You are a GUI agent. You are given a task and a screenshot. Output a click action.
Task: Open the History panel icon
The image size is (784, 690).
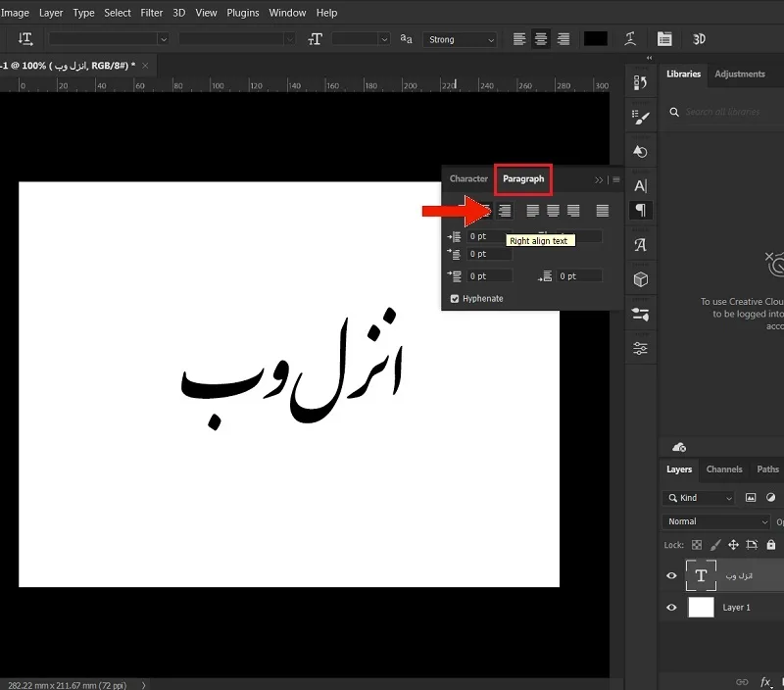[641, 82]
